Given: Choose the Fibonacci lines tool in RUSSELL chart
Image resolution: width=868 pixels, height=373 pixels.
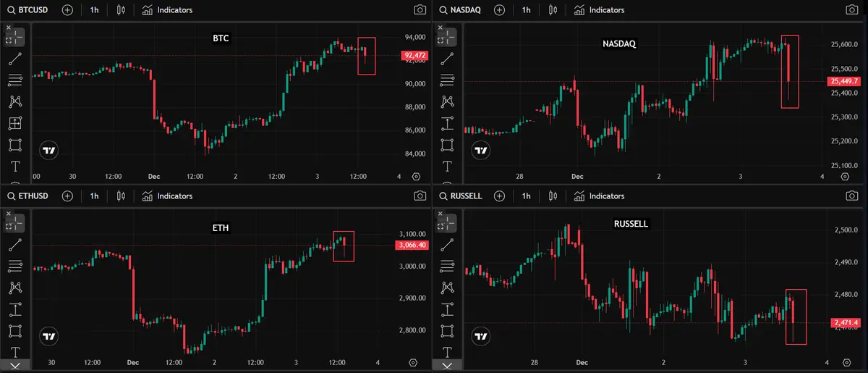Looking at the screenshot, I should [x=446, y=267].
